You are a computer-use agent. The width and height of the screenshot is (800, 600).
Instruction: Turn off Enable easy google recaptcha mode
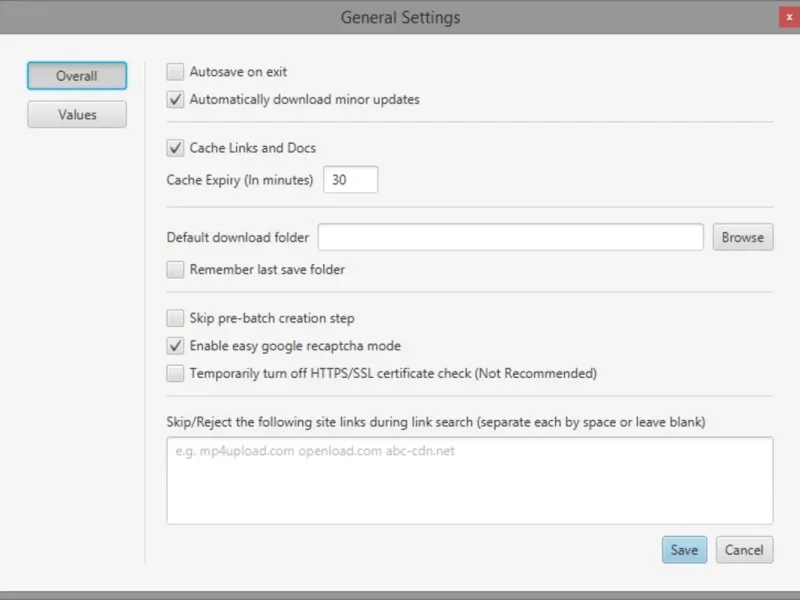[x=175, y=346]
